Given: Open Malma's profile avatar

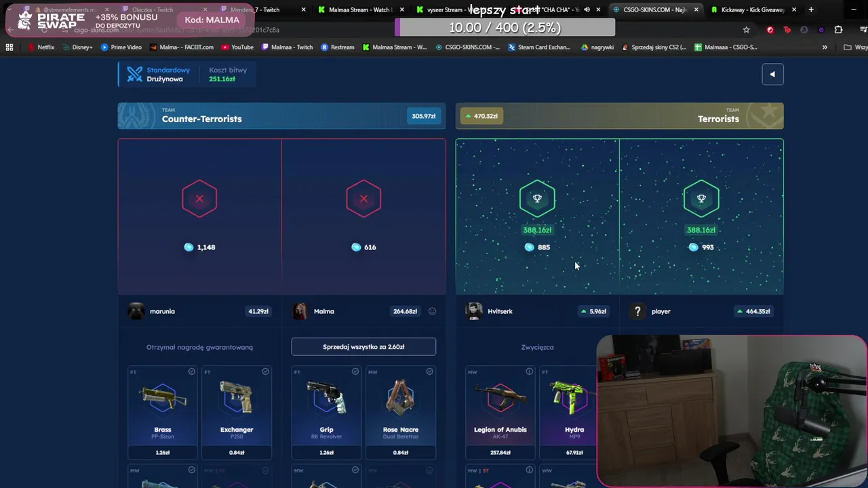Looking at the screenshot, I should [300, 311].
